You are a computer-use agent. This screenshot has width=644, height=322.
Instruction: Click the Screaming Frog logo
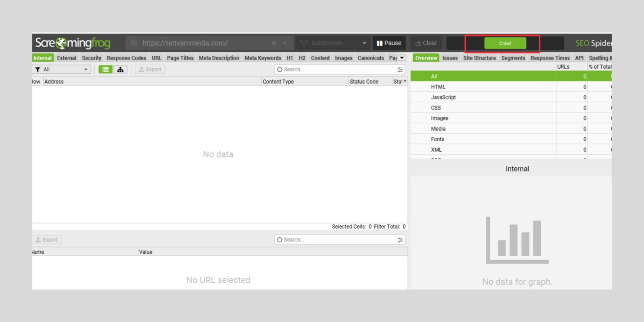pos(73,43)
